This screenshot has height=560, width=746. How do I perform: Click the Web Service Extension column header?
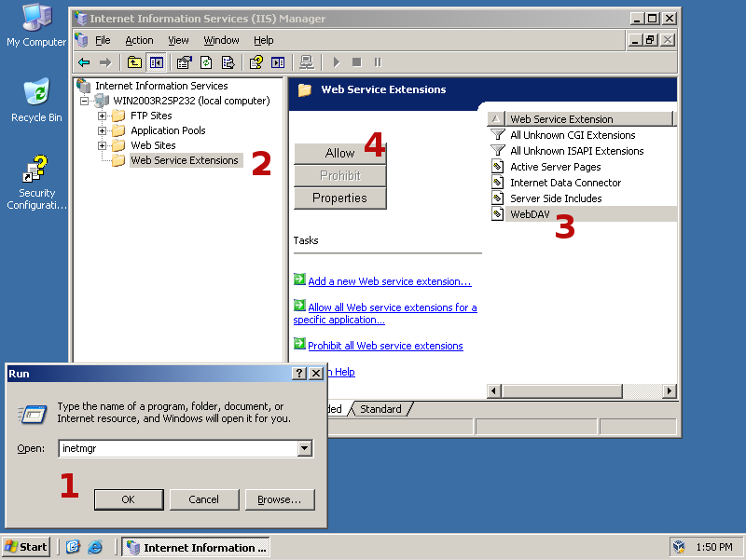point(589,119)
